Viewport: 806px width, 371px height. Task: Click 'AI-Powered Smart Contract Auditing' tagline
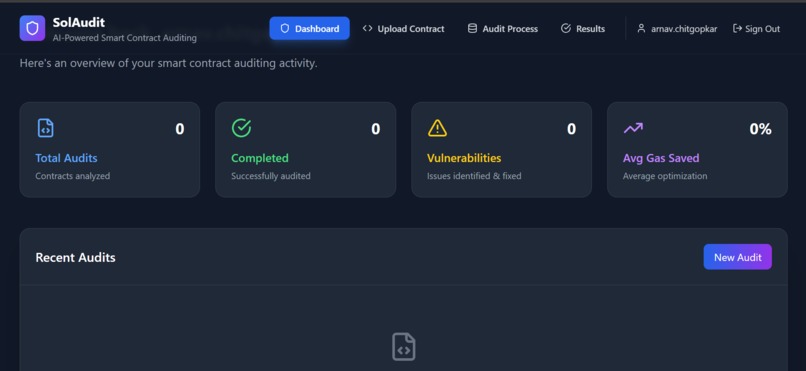[x=124, y=38]
